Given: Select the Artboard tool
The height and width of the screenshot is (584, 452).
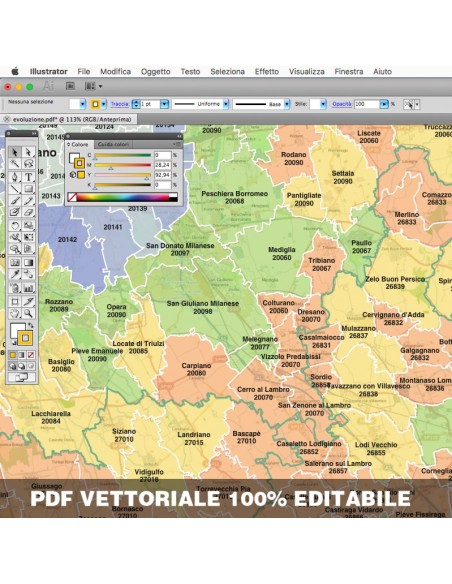Looking at the screenshot, I should tap(15, 301).
